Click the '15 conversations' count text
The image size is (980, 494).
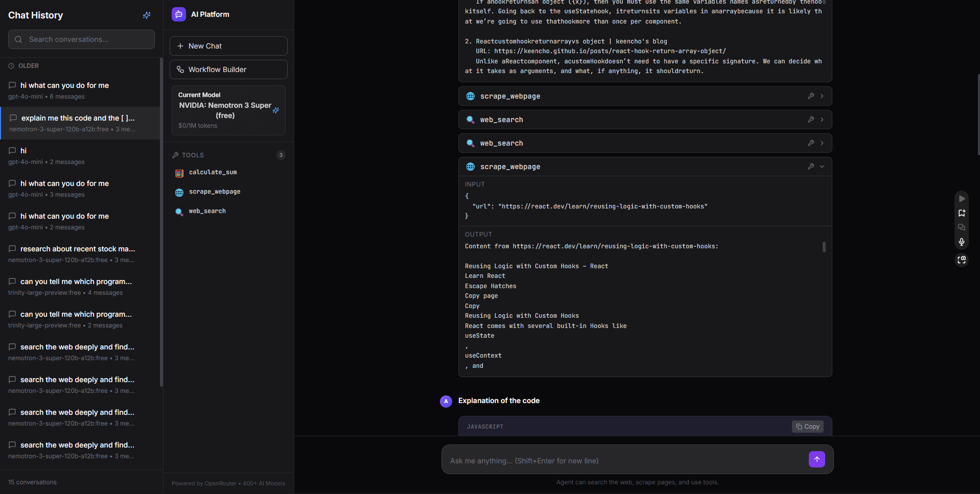click(x=32, y=482)
